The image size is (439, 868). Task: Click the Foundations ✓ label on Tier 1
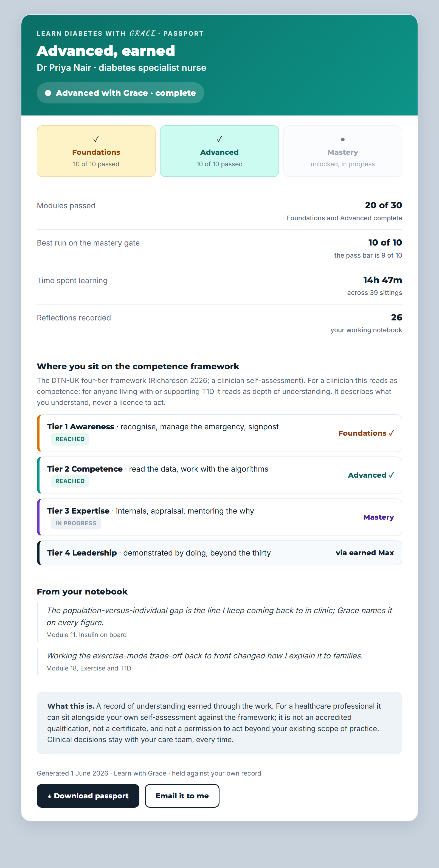click(x=366, y=433)
